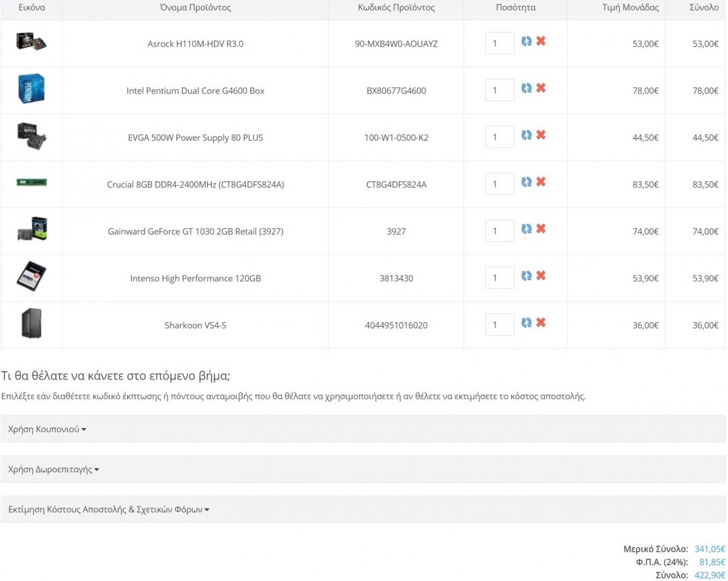Open Gainward GeForce GT 1030 2GB Retail link
The height and width of the screenshot is (581, 728).
[195, 231]
